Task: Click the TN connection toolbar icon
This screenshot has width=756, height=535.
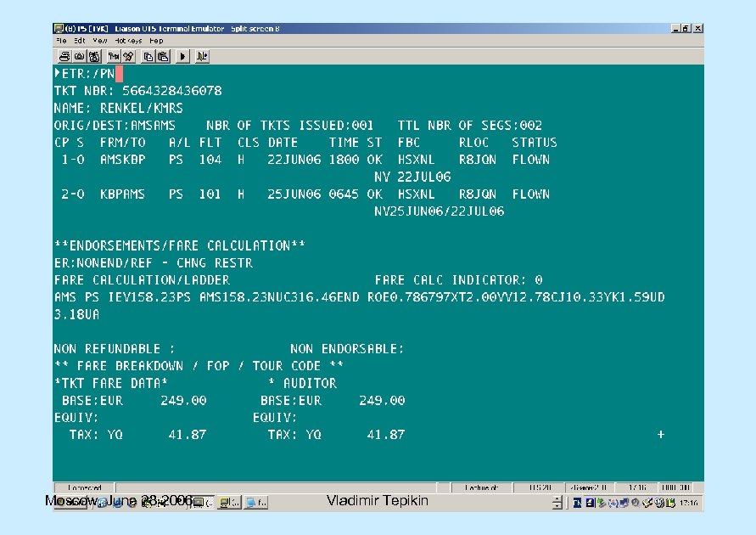Action: click(114, 56)
